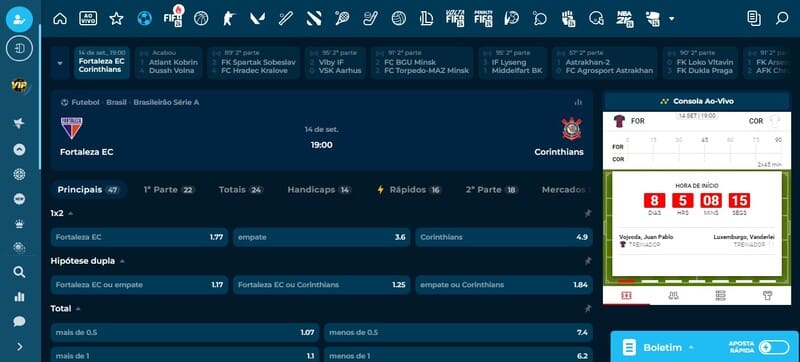Screen dimensions: 800x362
Task: Pin the 1x2 market
Action: 588,214
